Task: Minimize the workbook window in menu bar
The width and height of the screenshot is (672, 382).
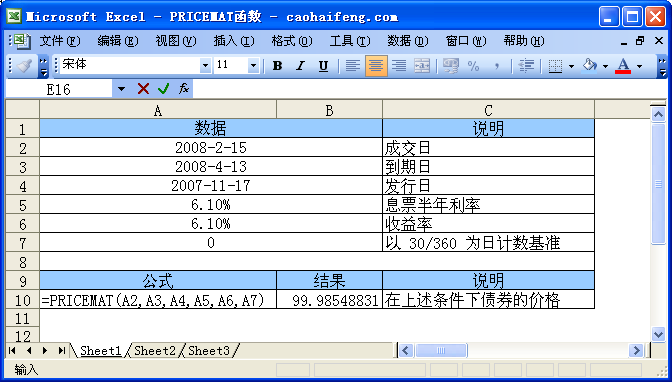Action: click(624, 42)
